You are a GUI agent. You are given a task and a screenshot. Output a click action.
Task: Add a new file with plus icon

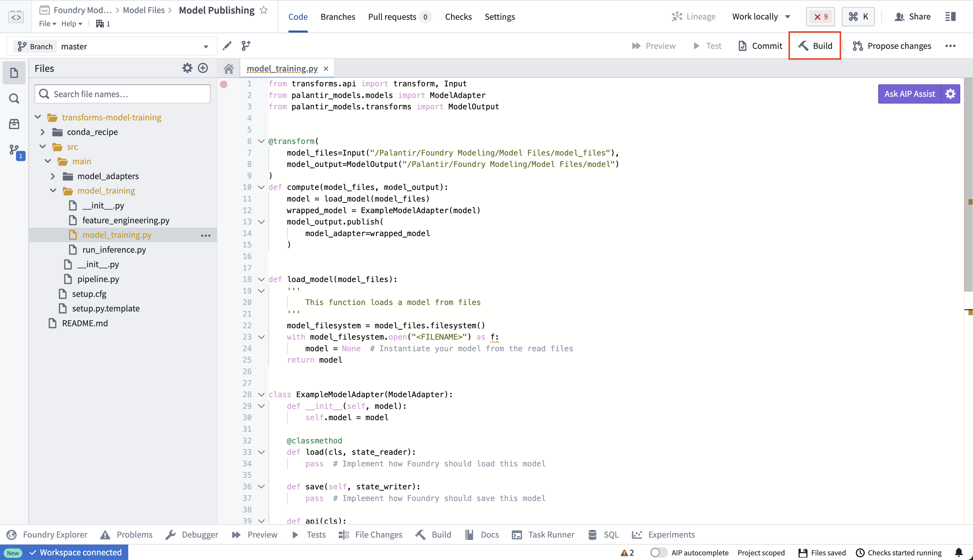(x=203, y=68)
